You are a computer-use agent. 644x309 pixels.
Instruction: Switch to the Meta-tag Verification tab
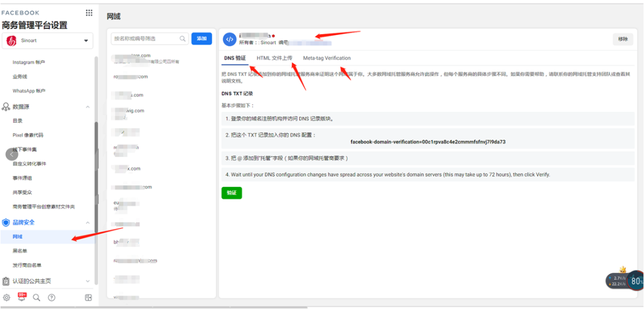[x=327, y=58]
